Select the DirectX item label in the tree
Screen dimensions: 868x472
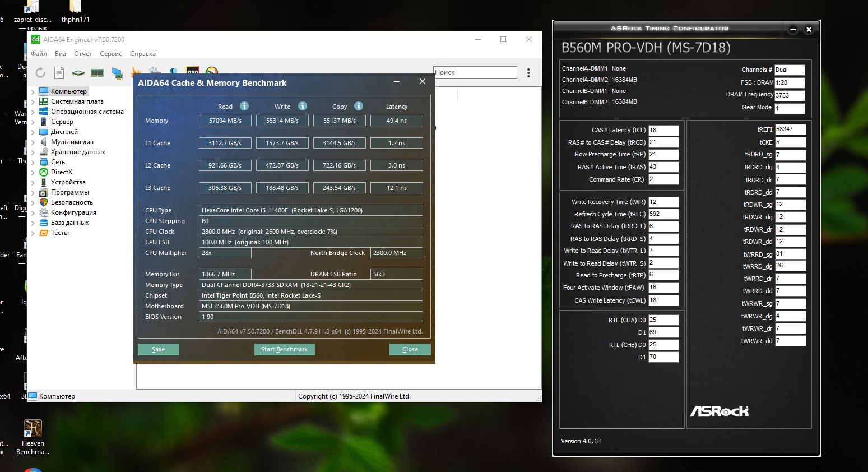pyautogui.click(x=62, y=172)
